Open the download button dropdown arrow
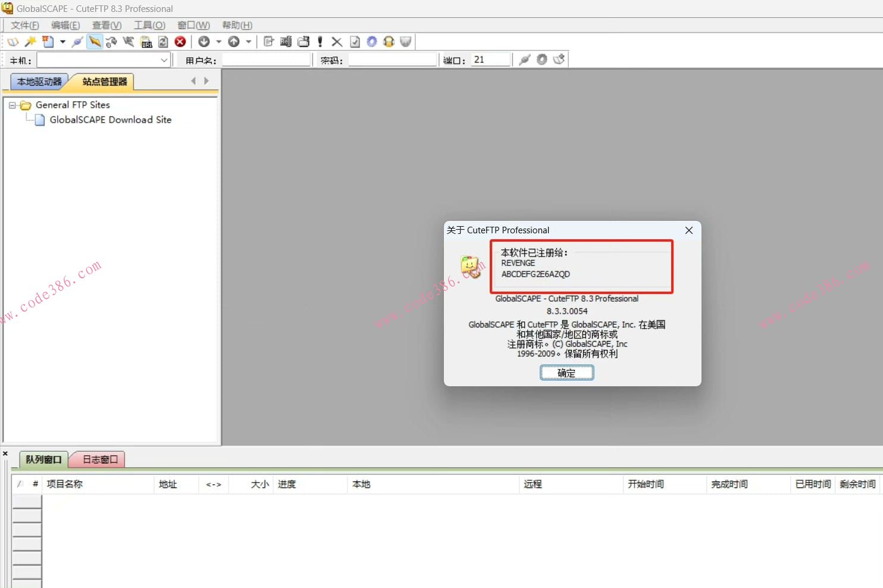 pos(218,42)
